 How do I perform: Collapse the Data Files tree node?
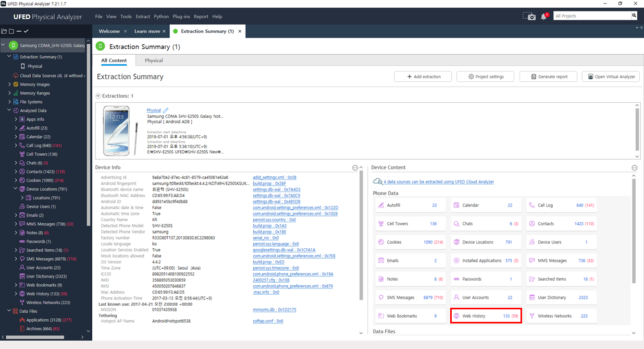pos(9,311)
